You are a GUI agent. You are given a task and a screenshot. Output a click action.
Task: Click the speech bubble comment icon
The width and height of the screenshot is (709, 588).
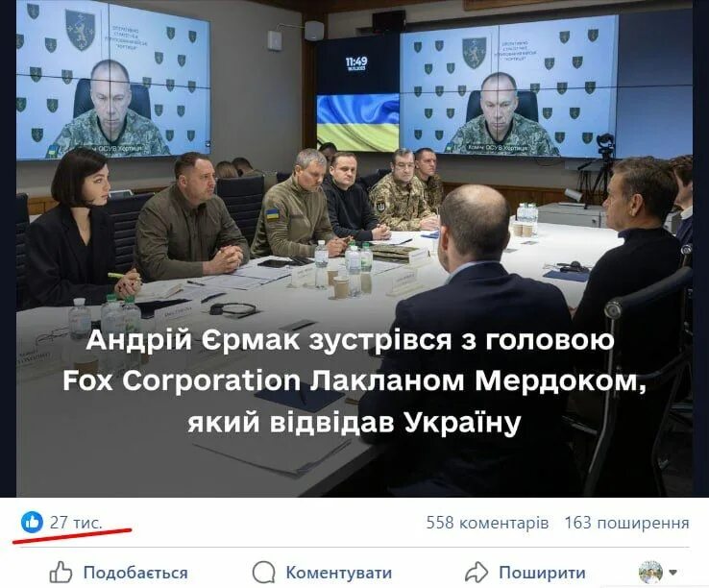[263, 573]
